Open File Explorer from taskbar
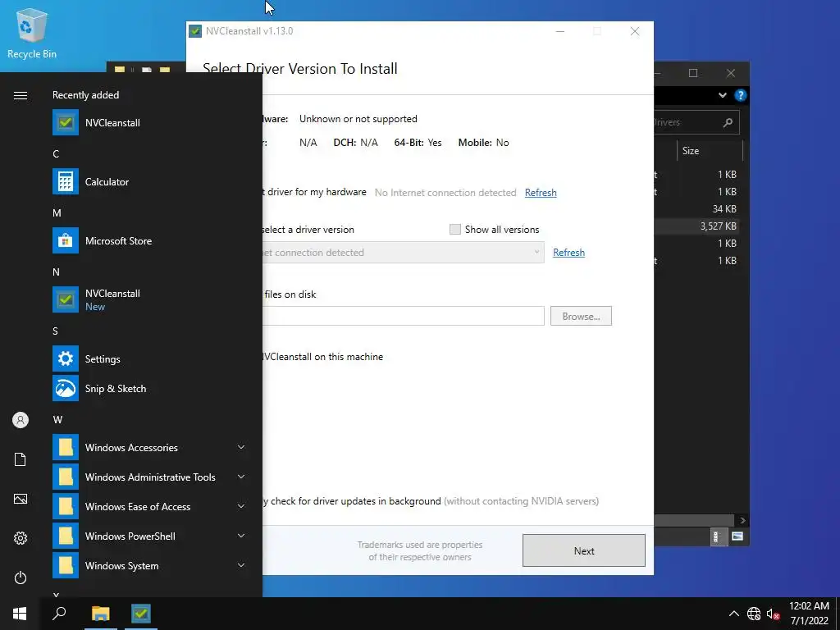 (x=100, y=614)
